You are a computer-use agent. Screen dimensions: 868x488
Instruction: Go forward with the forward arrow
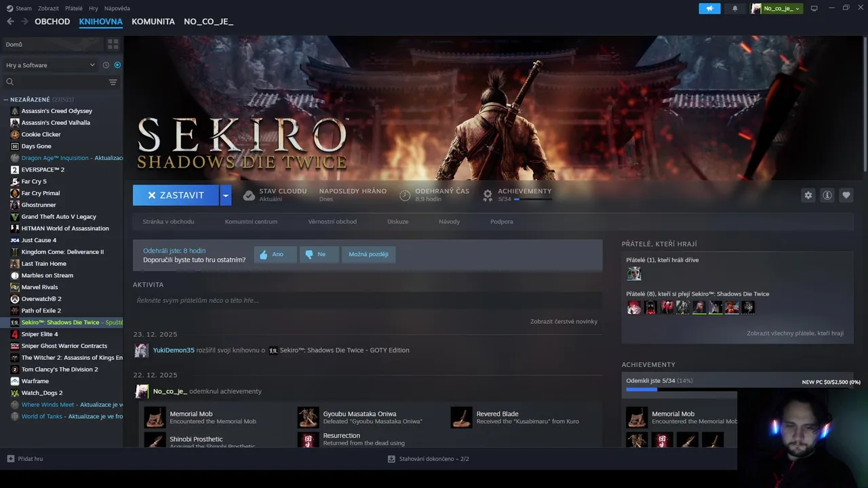(x=24, y=22)
